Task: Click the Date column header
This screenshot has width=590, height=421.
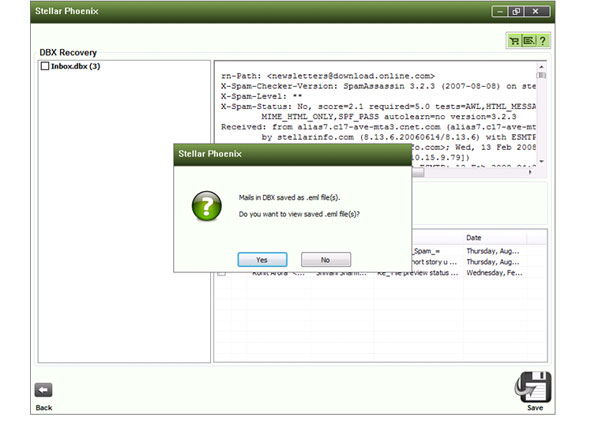Action: (x=494, y=238)
